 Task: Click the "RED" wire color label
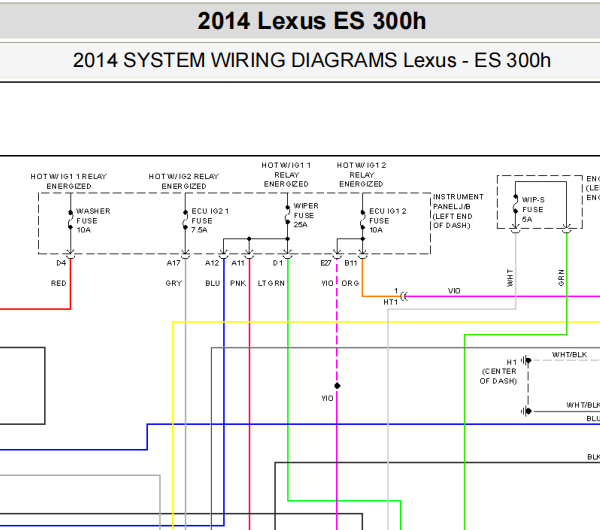pos(59,283)
